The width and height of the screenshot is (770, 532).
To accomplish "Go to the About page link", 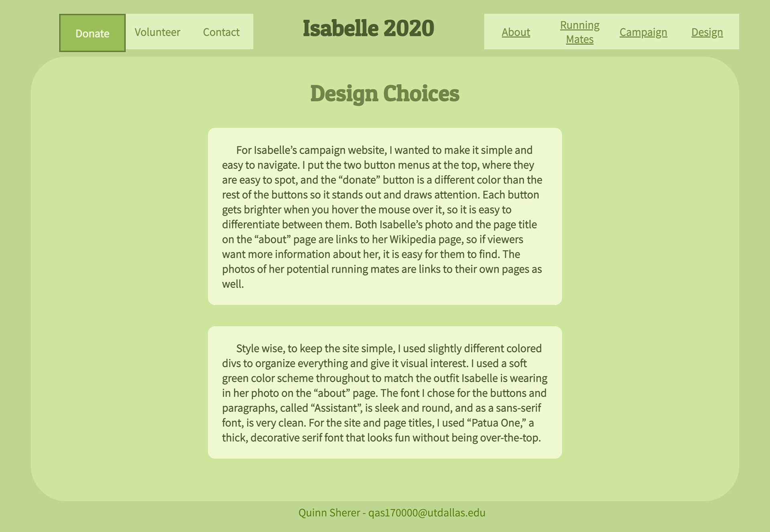I will (x=516, y=32).
